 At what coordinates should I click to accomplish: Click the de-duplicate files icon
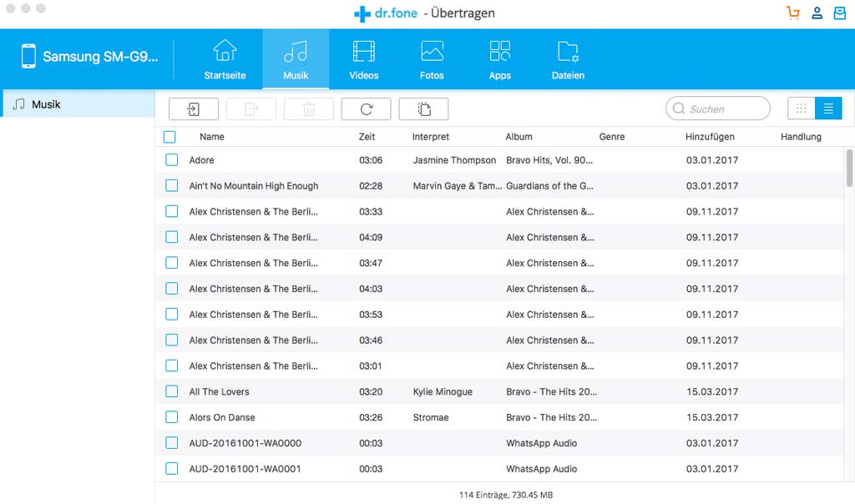[423, 108]
